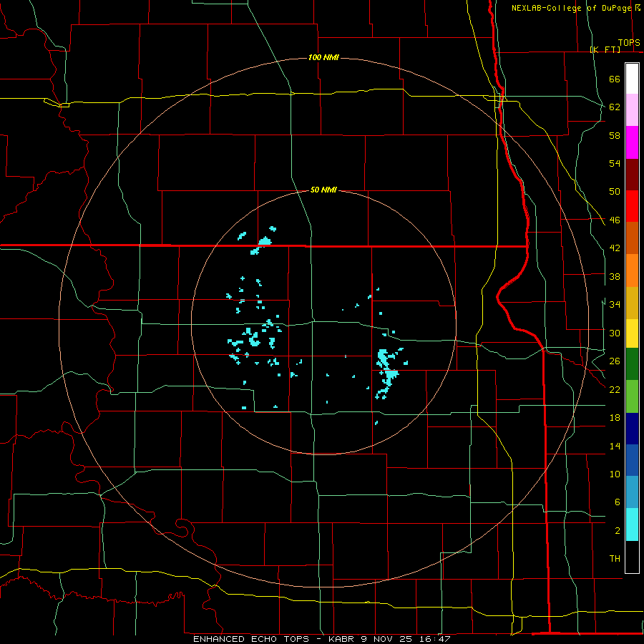Click the legend value 26

click(615, 361)
